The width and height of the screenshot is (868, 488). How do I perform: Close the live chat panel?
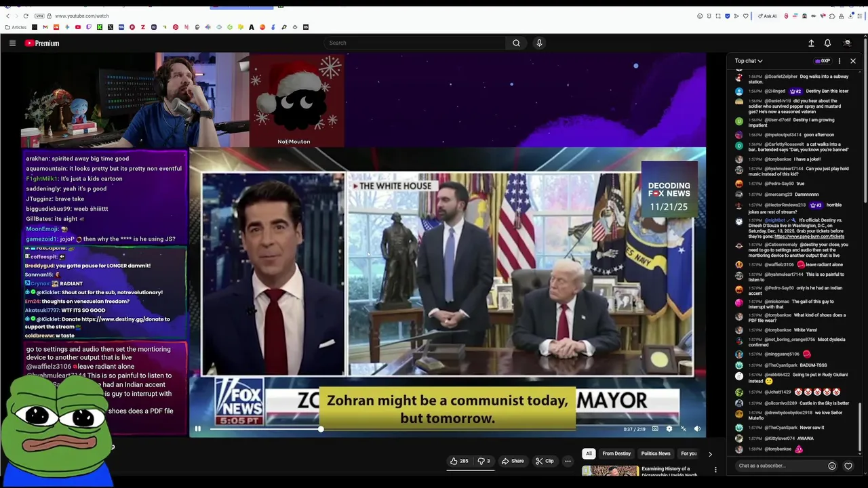[x=853, y=61]
